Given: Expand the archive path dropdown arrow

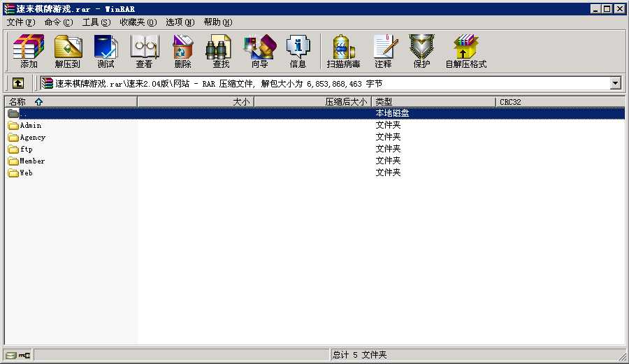Looking at the screenshot, I should click(615, 83).
